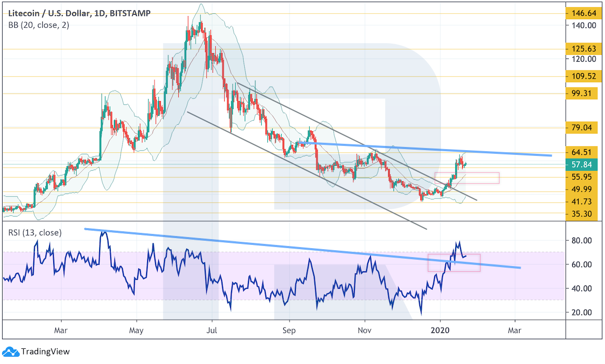
Task: Click the lower gray descending channel line
Action: (x=307, y=171)
